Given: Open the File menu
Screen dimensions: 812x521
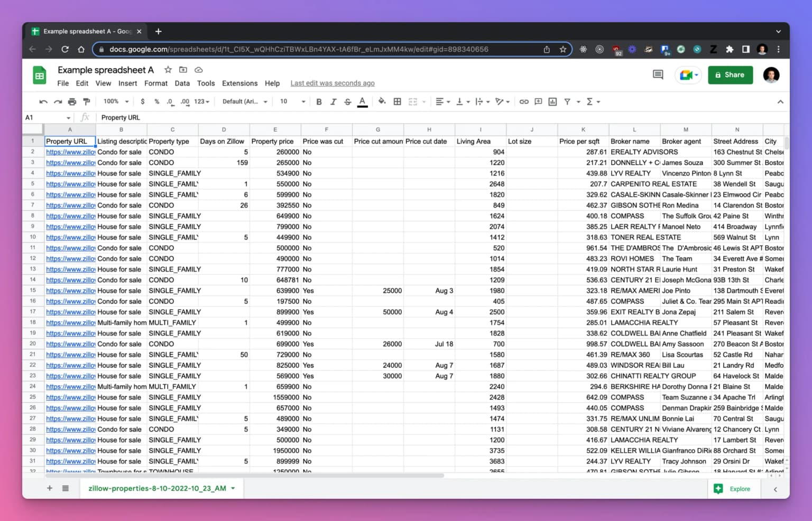Looking at the screenshot, I should (63, 83).
